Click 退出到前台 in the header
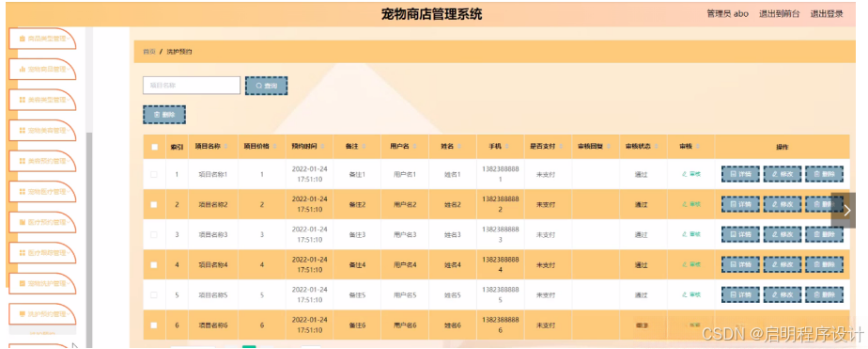The height and width of the screenshot is (349, 868). 780,14
